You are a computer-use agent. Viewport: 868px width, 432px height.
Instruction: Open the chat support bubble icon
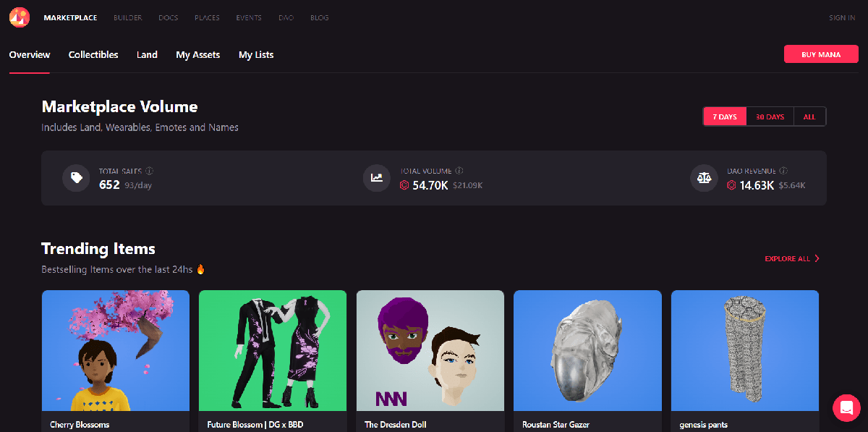pos(846,408)
